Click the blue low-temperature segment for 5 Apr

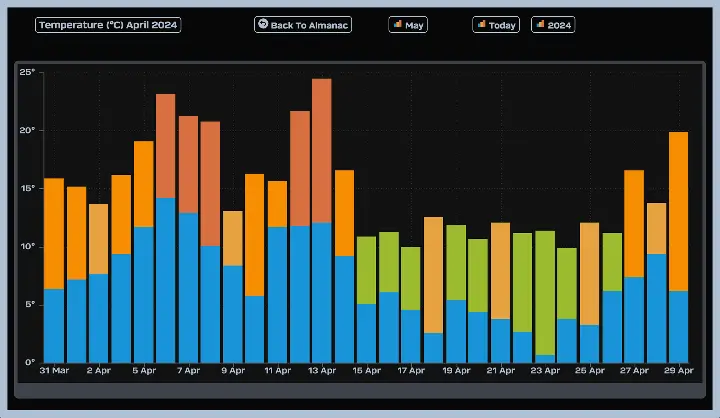point(143,294)
